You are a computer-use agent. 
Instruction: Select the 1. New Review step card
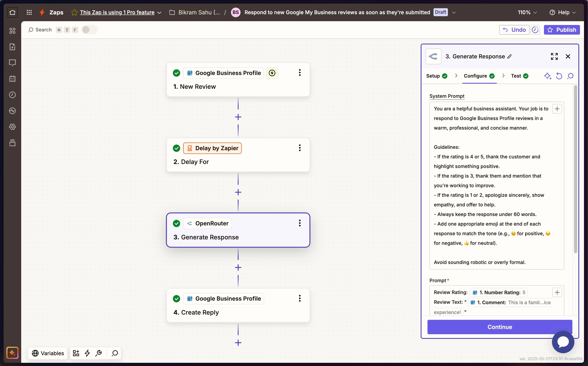(238, 80)
